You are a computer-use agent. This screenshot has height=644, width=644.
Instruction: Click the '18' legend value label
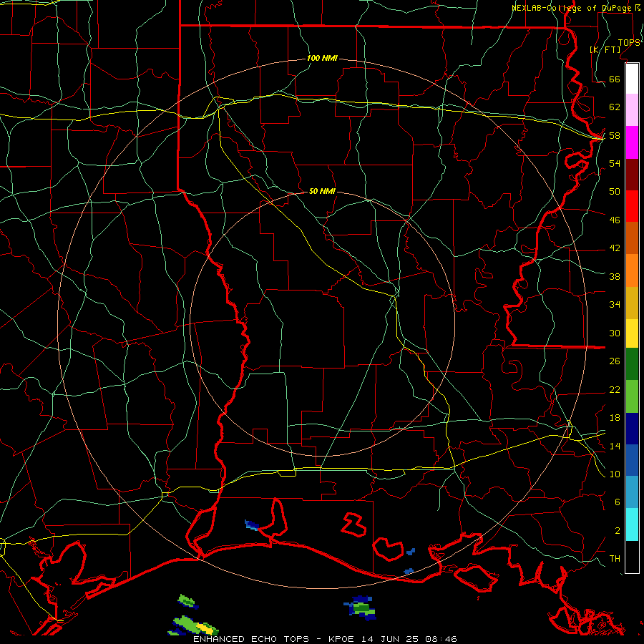point(615,418)
